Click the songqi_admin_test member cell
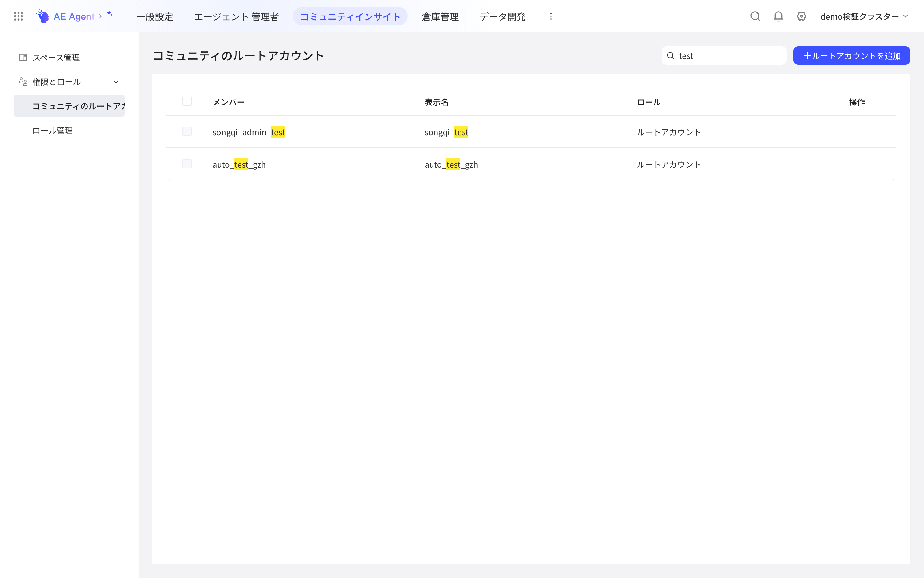 tap(249, 132)
